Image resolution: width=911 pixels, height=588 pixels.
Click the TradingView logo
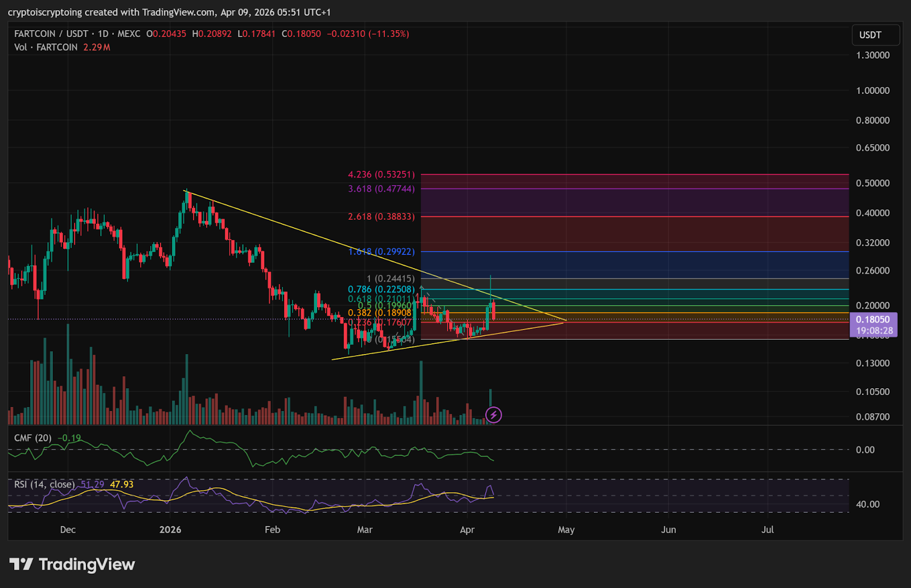click(72, 564)
